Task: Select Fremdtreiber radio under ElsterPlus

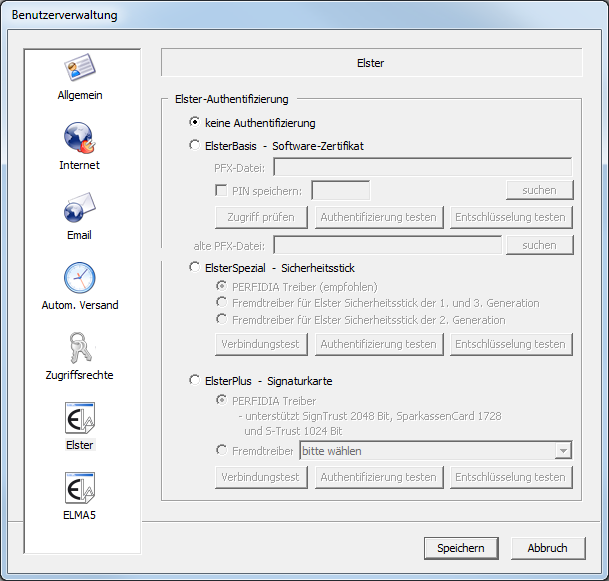Action: coord(221,450)
